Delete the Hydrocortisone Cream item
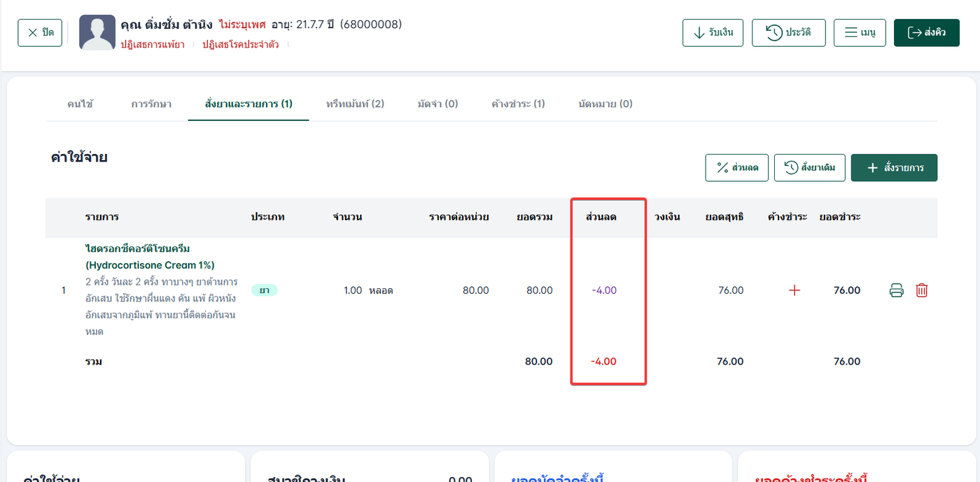The image size is (980, 482). coord(921,290)
